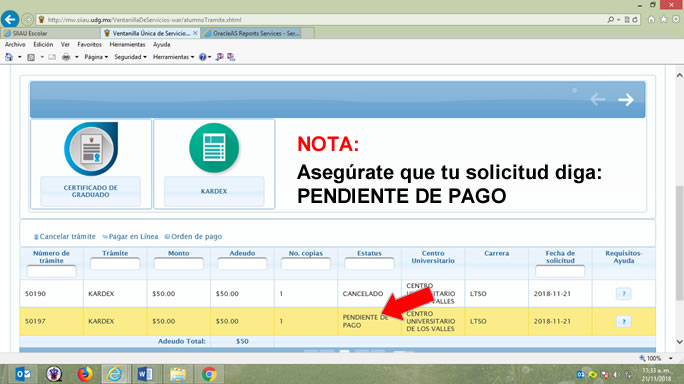
Task: Click the scrollbar down arrow
Action: 679,342
